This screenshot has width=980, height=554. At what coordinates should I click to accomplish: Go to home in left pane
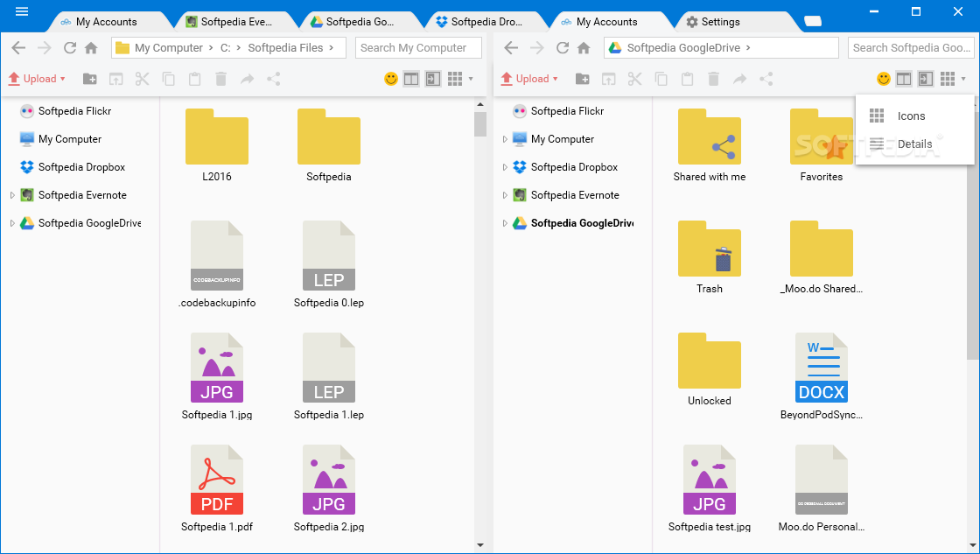(x=91, y=47)
